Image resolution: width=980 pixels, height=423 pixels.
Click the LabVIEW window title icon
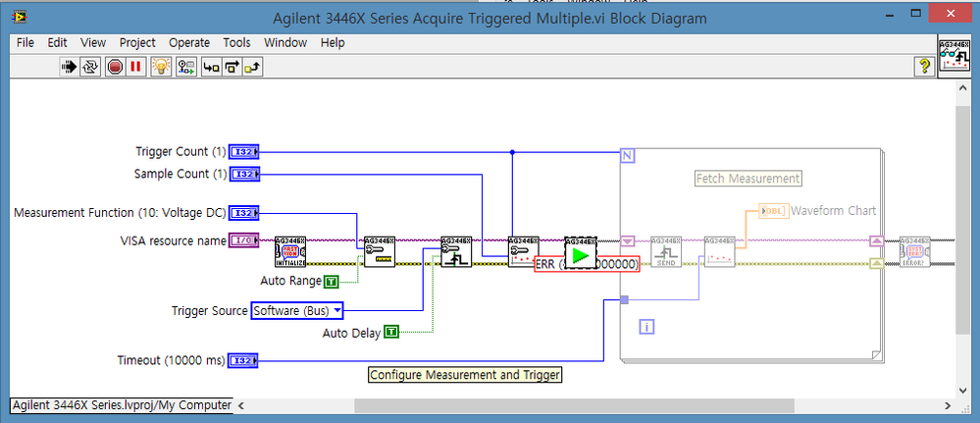tap(20, 15)
